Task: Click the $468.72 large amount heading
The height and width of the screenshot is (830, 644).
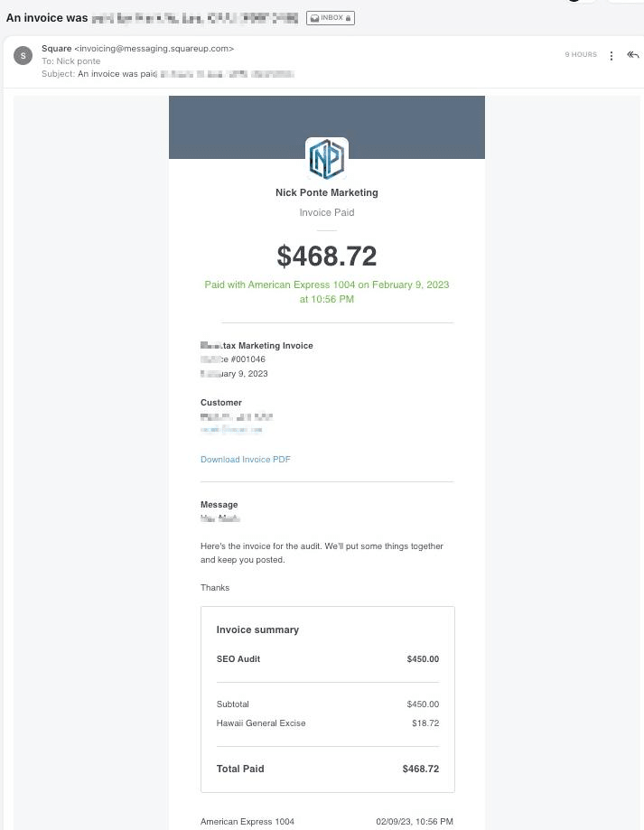Action: pos(326,256)
